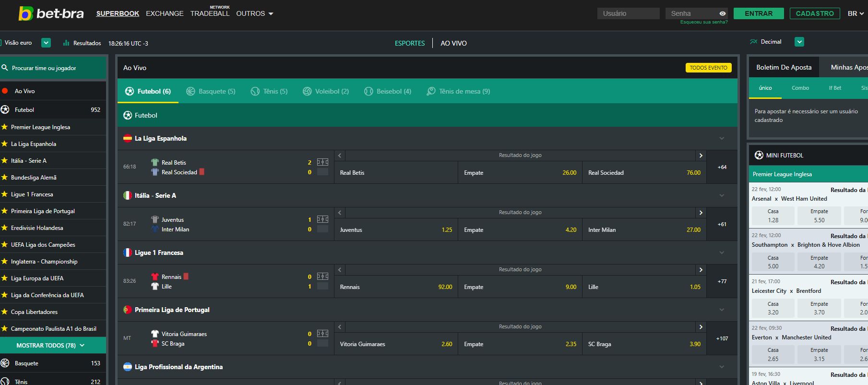Click the red Ao Vivo live icon
868x385 pixels.
[5, 91]
